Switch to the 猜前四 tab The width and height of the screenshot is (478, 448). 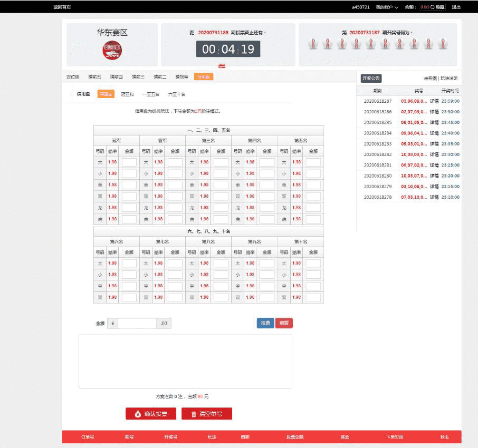[117, 77]
